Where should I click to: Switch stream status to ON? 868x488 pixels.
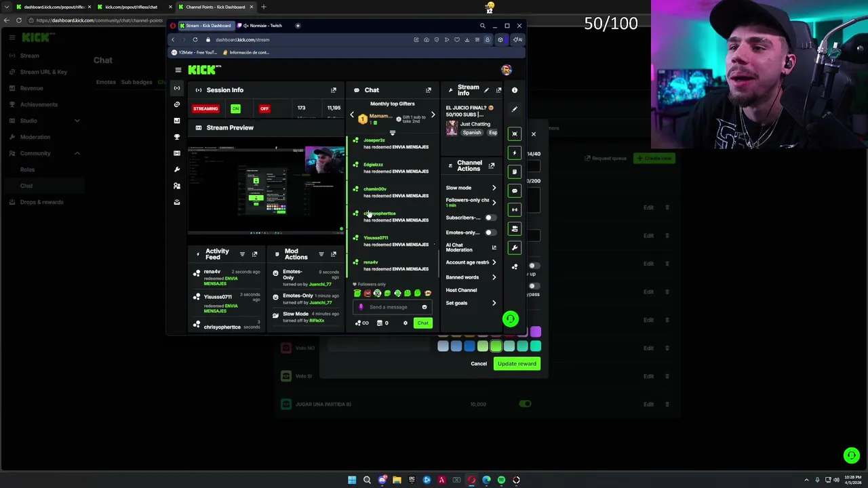click(x=235, y=108)
